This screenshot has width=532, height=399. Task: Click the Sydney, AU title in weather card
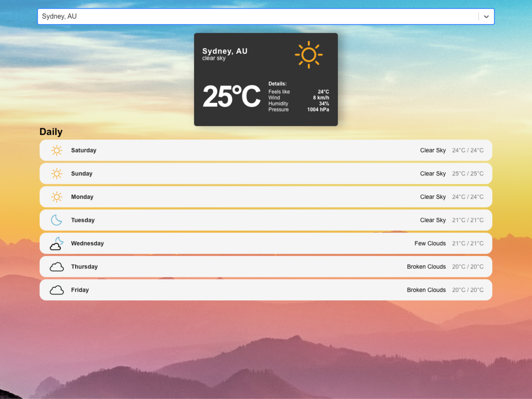click(x=225, y=51)
